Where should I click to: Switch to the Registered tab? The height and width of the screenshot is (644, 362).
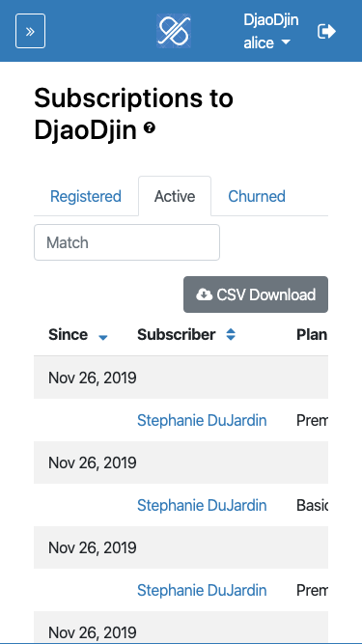coord(86,196)
